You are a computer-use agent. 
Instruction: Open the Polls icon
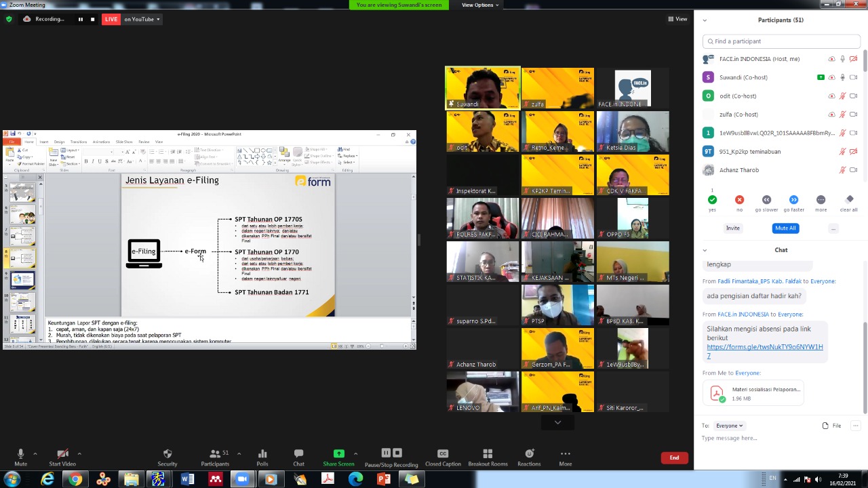pos(262,454)
